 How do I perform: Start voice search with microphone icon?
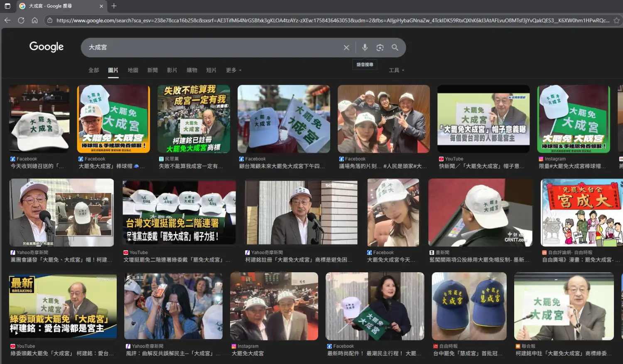coord(365,48)
